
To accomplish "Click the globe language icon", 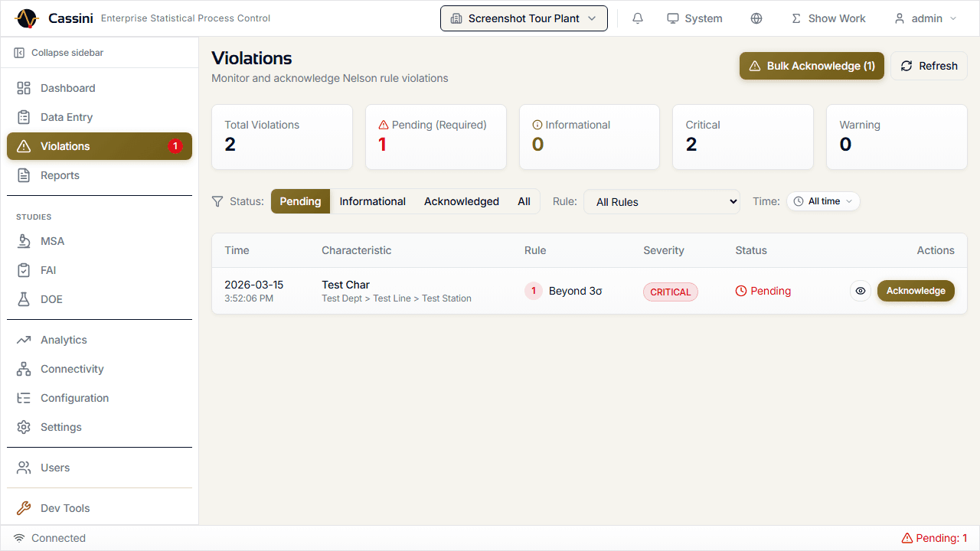I will click(x=756, y=18).
